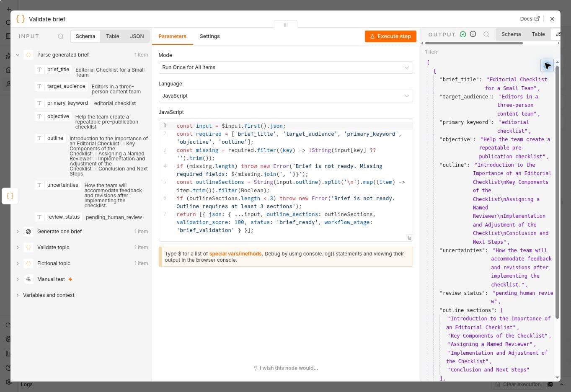This screenshot has width=571, height=392.
Task: Click the Validate topic node icon
Action: (x=28, y=248)
